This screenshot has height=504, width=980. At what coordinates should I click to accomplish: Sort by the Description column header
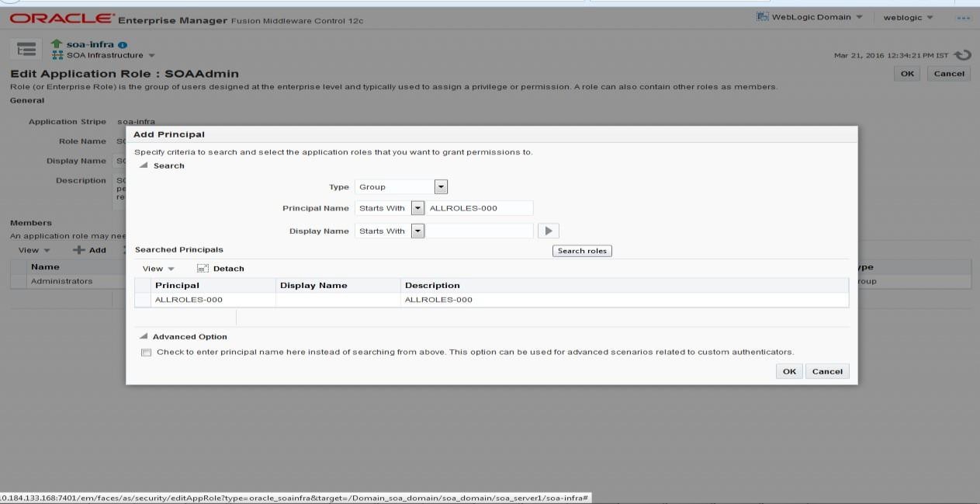pos(625,285)
